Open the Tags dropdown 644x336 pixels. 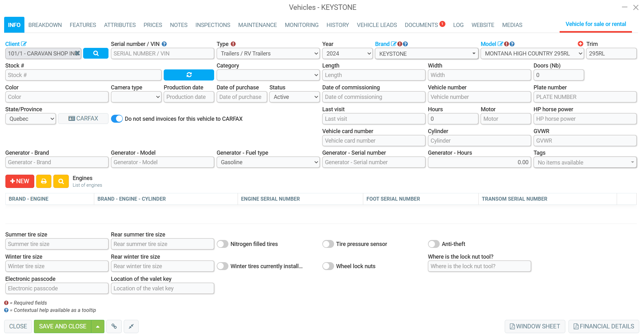585,163
